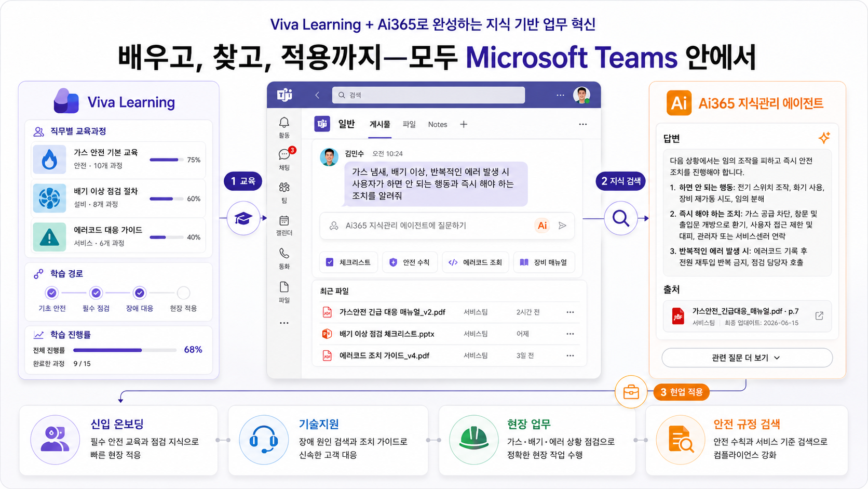Open 가스안전 긴급 대응 매뉴얼_v2.pdf
Viewport: 868px width, 489px height.
[x=392, y=312]
